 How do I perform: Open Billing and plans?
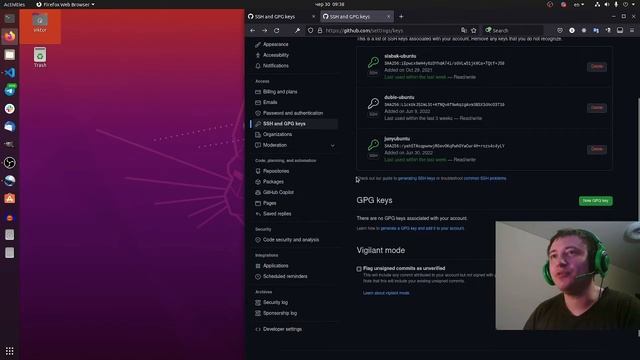(x=280, y=92)
